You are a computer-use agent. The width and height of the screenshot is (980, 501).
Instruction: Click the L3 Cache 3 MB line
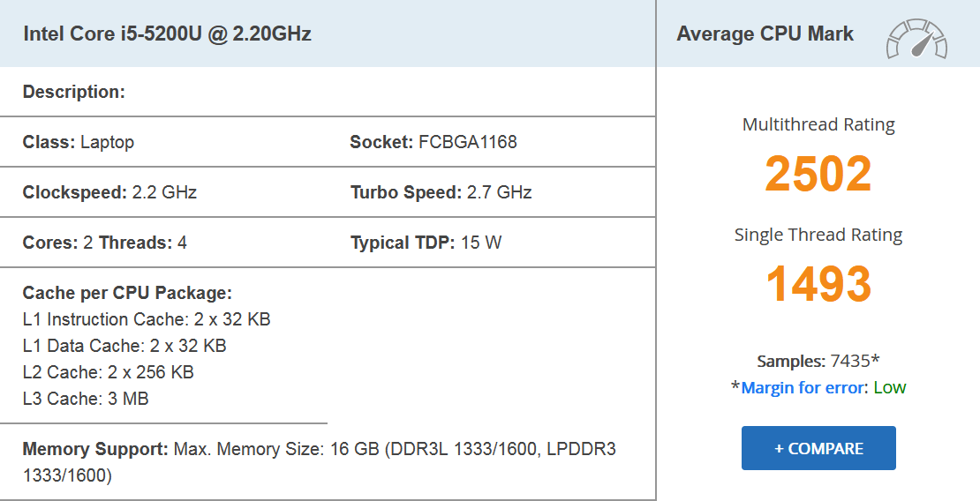coord(86,399)
